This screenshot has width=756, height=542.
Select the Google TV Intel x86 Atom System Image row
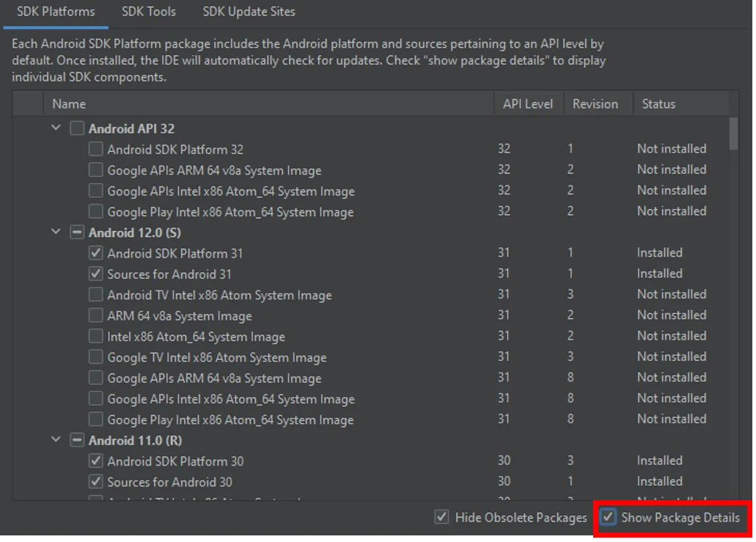(216, 358)
